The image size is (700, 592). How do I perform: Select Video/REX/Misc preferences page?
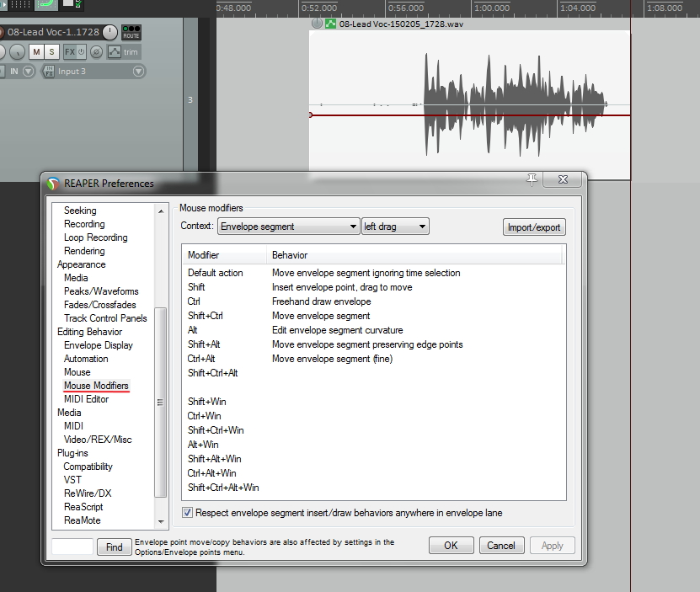tap(98, 440)
